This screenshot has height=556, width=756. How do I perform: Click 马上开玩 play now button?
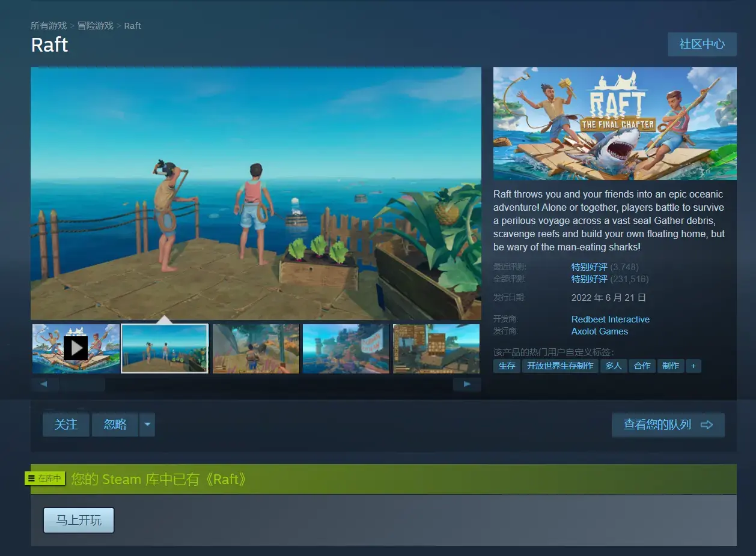pos(79,520)
